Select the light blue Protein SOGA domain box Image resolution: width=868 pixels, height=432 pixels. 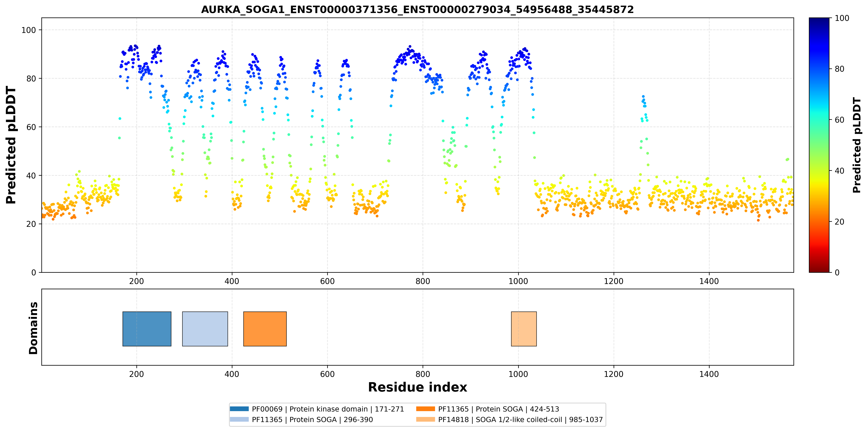coord(205,329)
